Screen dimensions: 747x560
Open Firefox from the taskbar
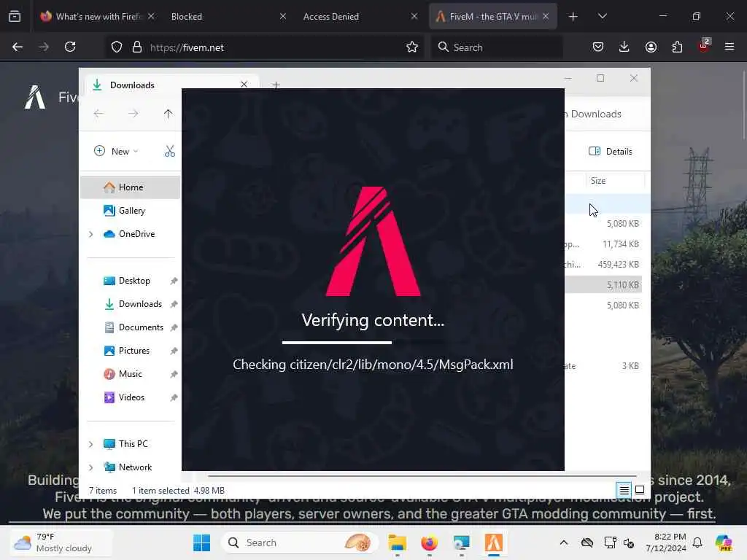[x=429, y=542]
